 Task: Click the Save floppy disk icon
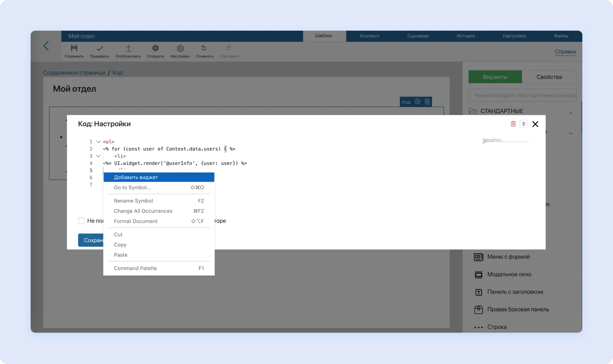coord(74,48)
